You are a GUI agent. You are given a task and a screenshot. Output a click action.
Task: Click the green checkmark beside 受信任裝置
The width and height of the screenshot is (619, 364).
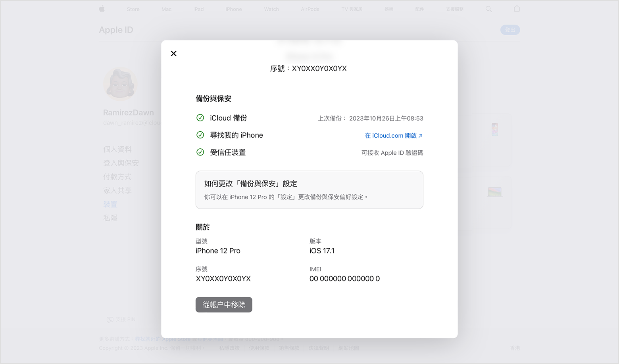click(200, 152)
